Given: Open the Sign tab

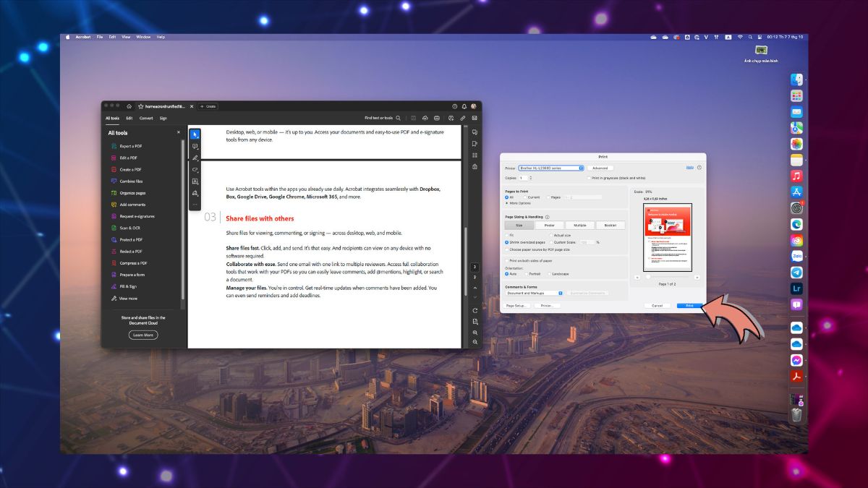Looking at the screenshot, I should pos(163,118).
